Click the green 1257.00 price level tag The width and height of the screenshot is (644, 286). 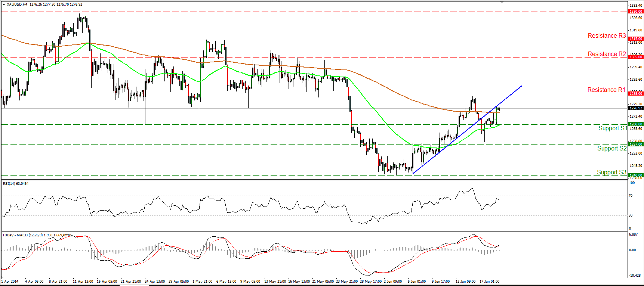(x=636, y=144)
